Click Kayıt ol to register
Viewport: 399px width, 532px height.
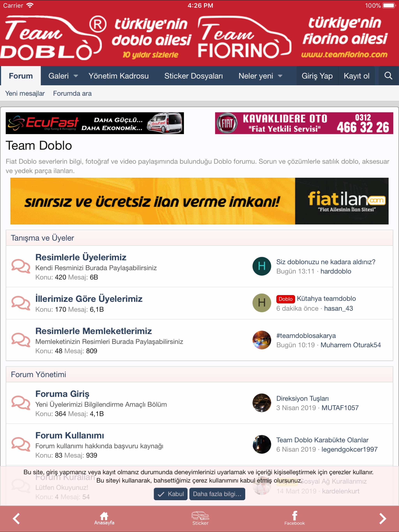pyautogui.click(x=356, y=76)
